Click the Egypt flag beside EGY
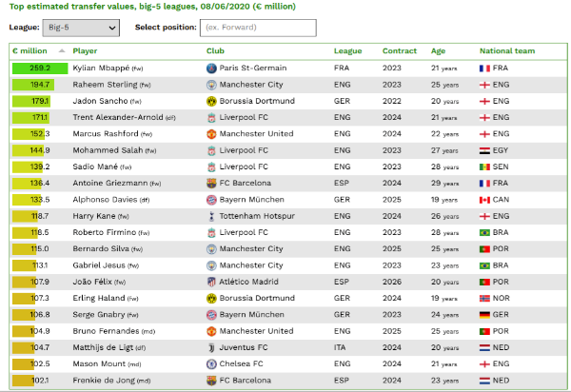This screenshot has width=571, height=392. (x=484, y=150)
